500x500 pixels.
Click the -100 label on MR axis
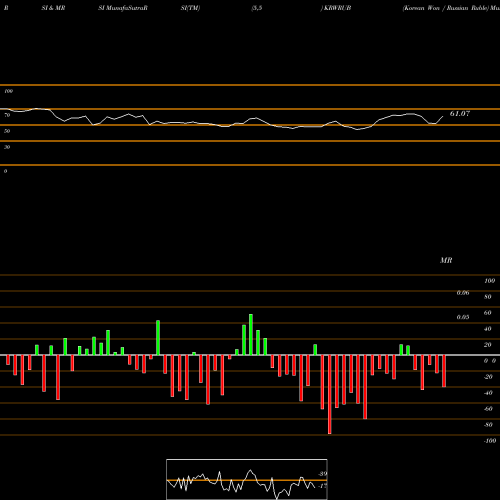pos(490,441)
